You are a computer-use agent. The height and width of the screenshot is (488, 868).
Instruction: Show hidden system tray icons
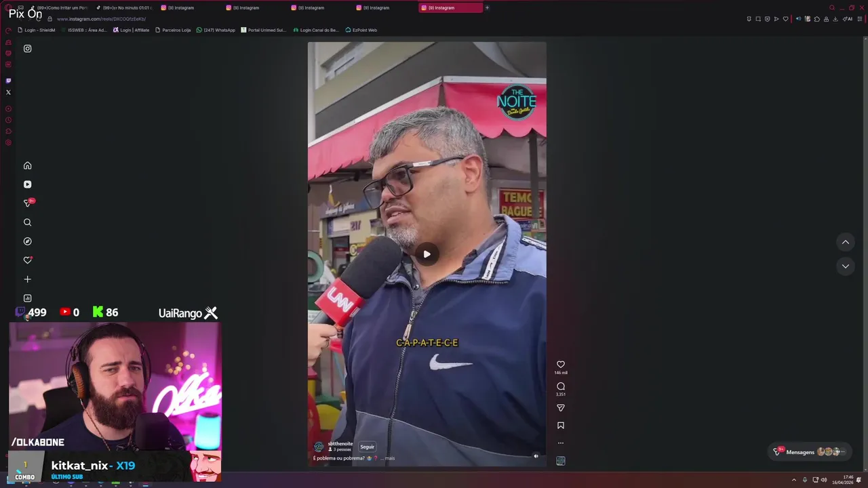794,480
